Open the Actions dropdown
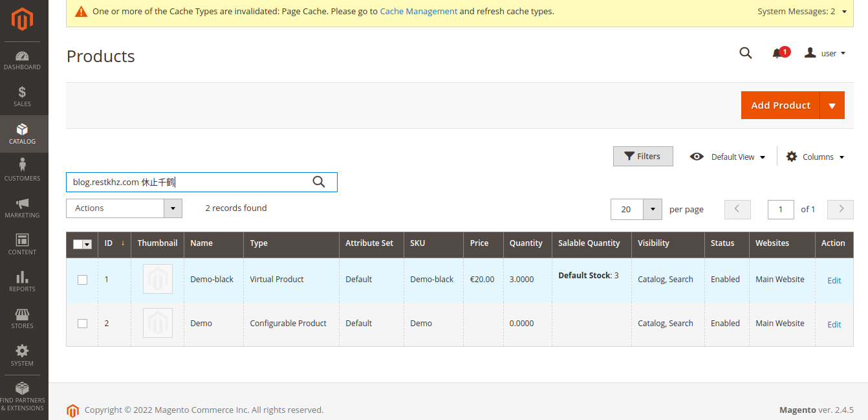The height and width of the screenshot is (420, 868). tap(124, 208)
